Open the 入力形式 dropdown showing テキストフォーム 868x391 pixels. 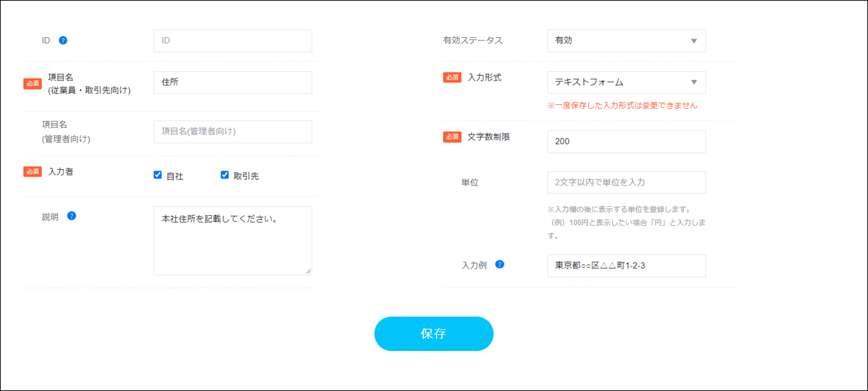pyautogui.click(x=626, y=82)
